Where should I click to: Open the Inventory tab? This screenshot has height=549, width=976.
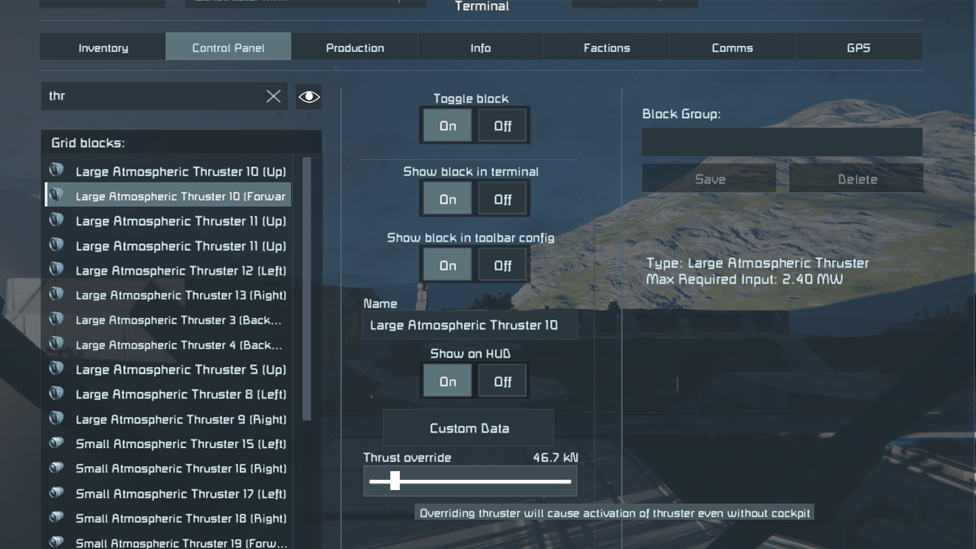(x=103, y=47)
